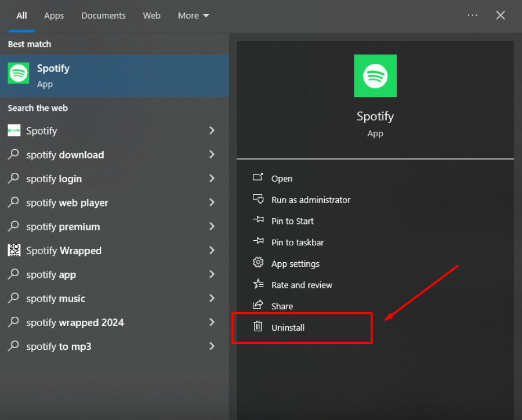Click the Spotify title in preview pane

tap(375, 116)
